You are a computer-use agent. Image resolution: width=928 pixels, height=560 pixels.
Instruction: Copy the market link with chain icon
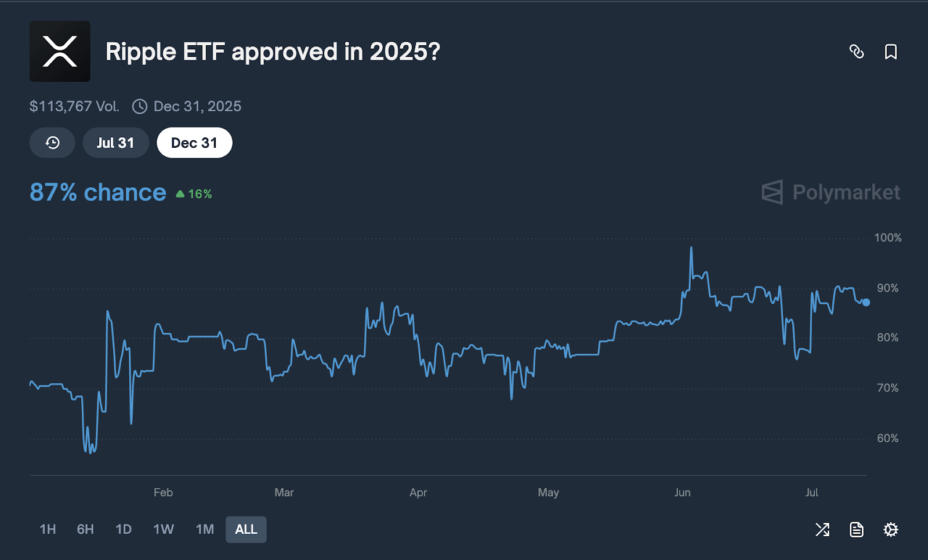pyautogui.click(x=856, y=52)
